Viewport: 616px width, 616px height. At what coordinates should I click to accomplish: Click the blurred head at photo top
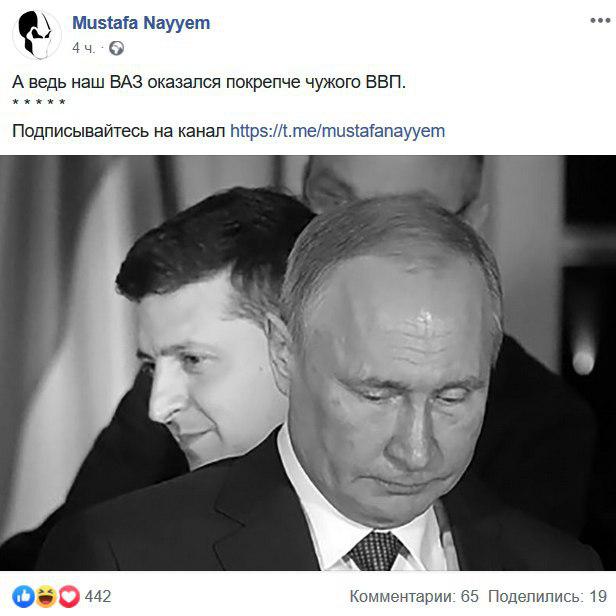tap(393, 179)
